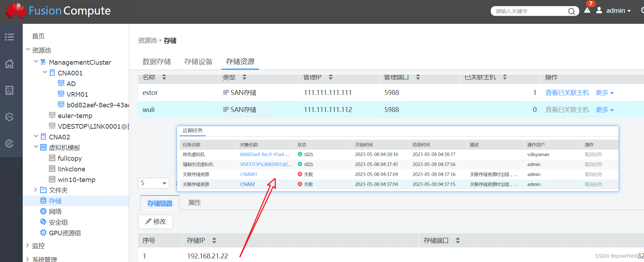Switch to the 存储设备 tab
Screen dimensions: 644x262
tap(198, 62)
